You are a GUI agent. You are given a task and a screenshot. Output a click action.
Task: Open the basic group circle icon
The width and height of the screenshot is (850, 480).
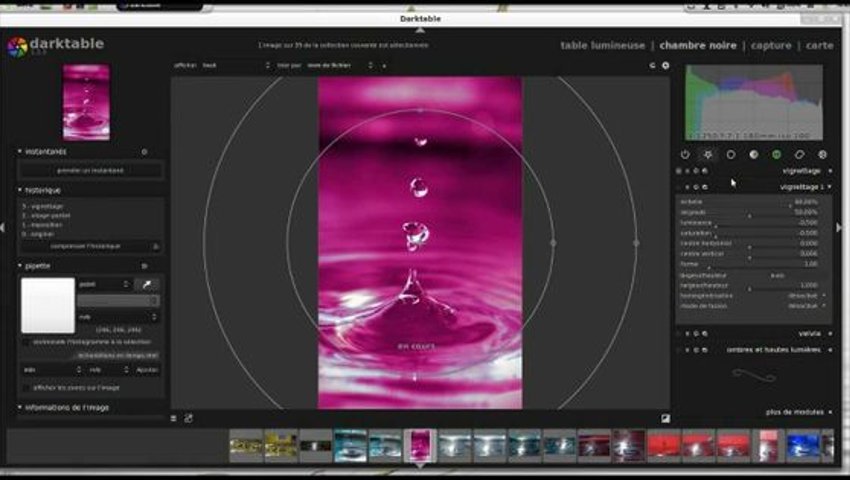tap(731, 155)
